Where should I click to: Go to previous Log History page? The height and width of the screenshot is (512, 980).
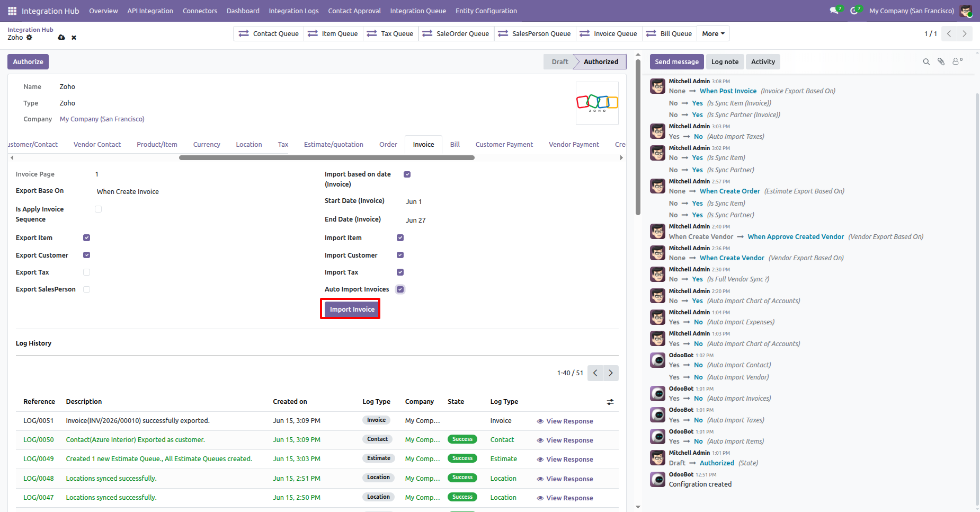click(x=595, y=373)
